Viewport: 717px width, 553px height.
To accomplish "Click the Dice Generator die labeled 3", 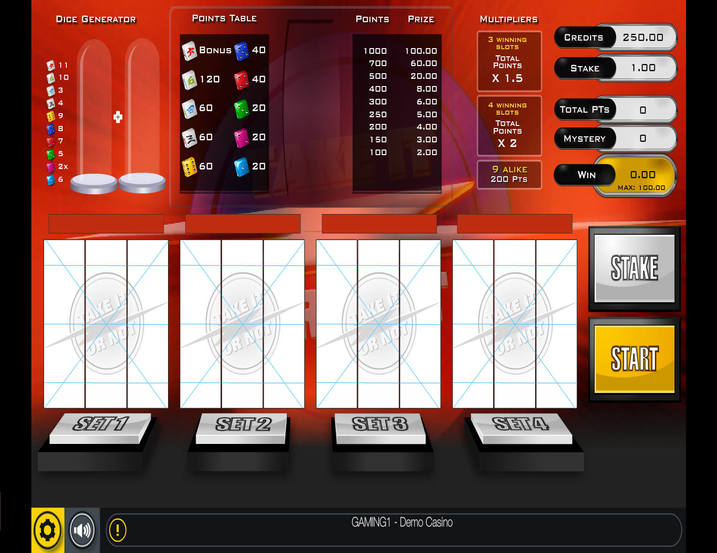I will 51,91.
